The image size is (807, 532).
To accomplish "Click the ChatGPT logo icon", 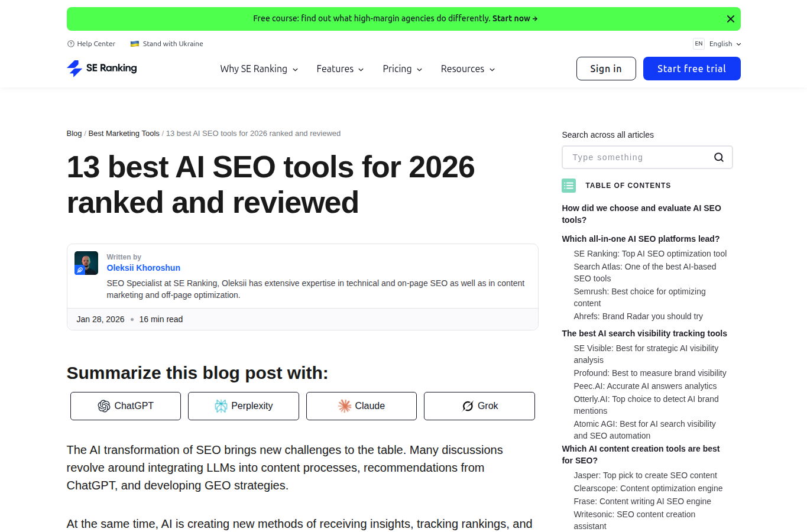I will [104, 406].
